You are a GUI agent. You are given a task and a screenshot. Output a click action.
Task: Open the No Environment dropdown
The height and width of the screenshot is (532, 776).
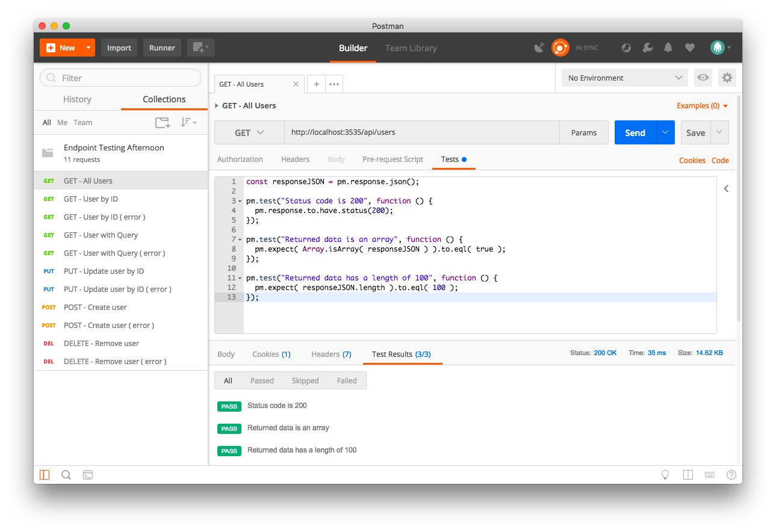pyautogui.click(x=625, y=78)
